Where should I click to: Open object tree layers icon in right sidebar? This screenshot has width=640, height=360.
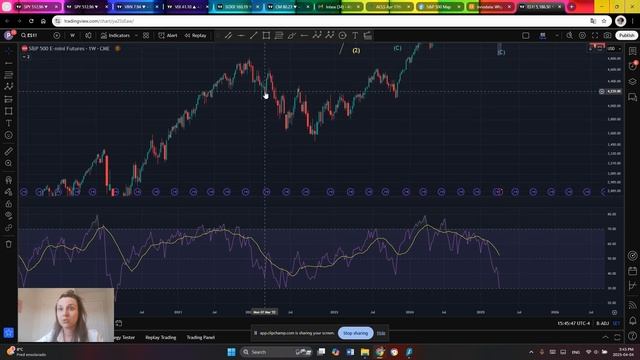point(632,82)
